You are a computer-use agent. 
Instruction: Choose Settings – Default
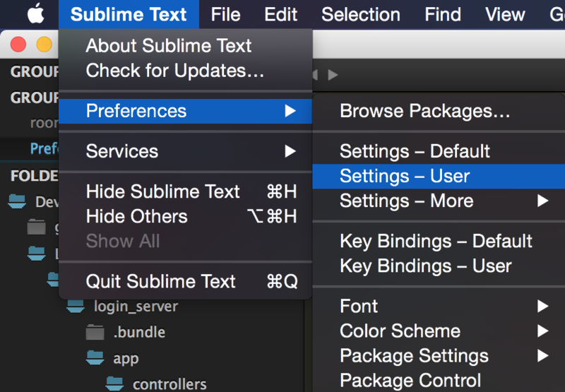click(x=415, y=151)
